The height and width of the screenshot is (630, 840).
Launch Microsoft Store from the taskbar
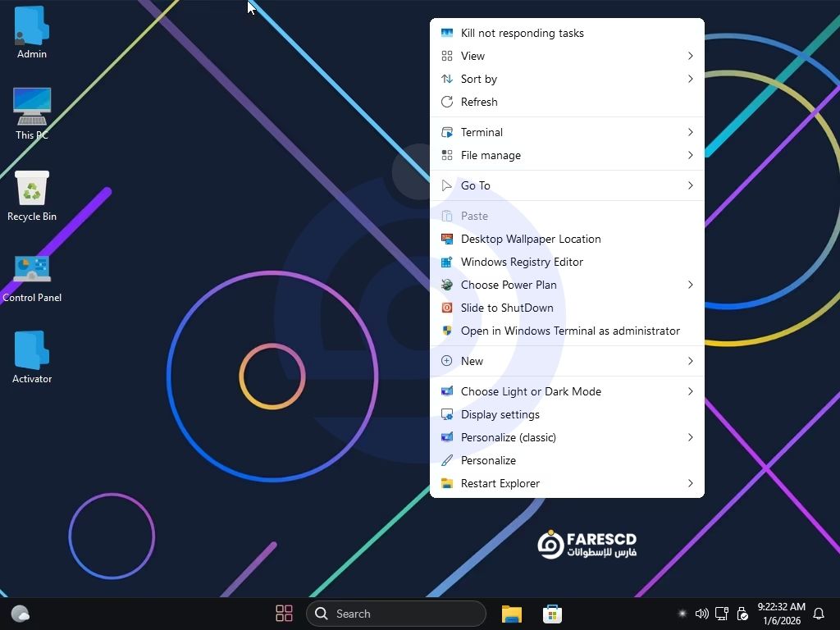click(552, 614)
